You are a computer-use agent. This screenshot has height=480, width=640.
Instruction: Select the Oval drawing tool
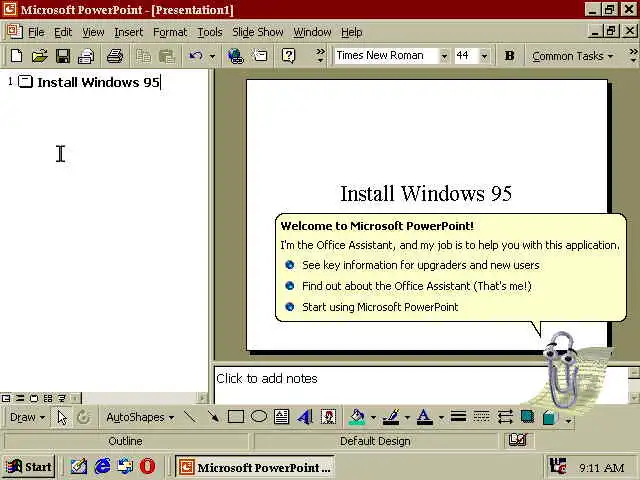coord(258,417)
